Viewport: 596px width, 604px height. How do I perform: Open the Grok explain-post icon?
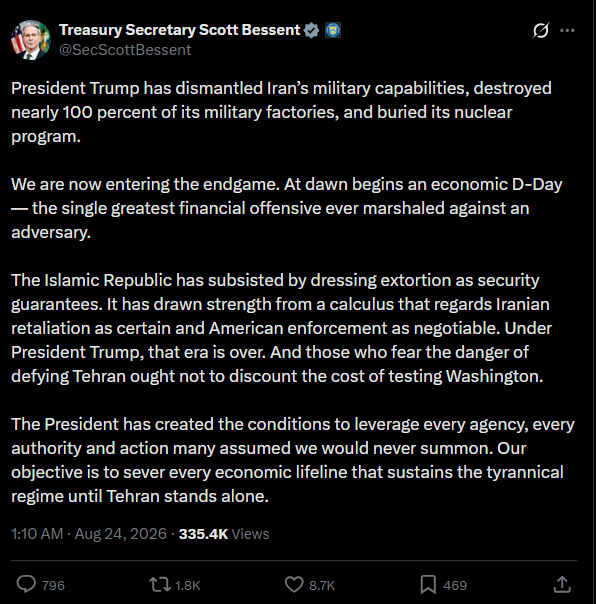coord(541,30)
